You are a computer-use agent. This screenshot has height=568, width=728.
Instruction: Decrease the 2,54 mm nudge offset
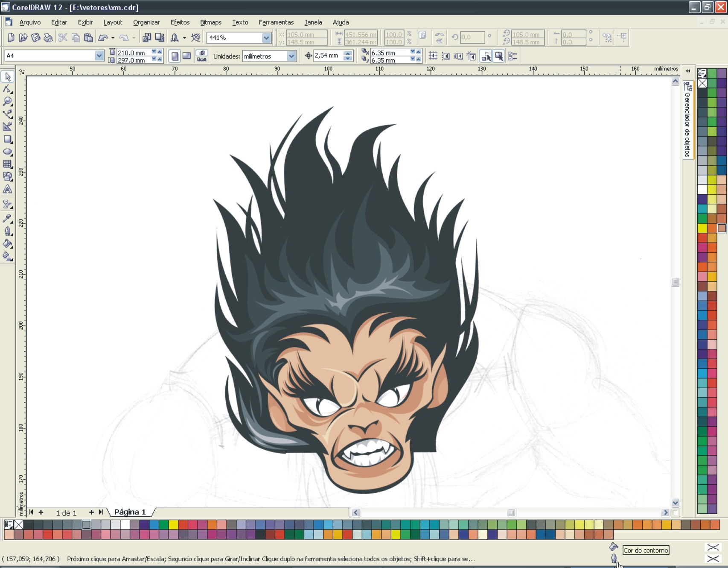coord(348,59)
